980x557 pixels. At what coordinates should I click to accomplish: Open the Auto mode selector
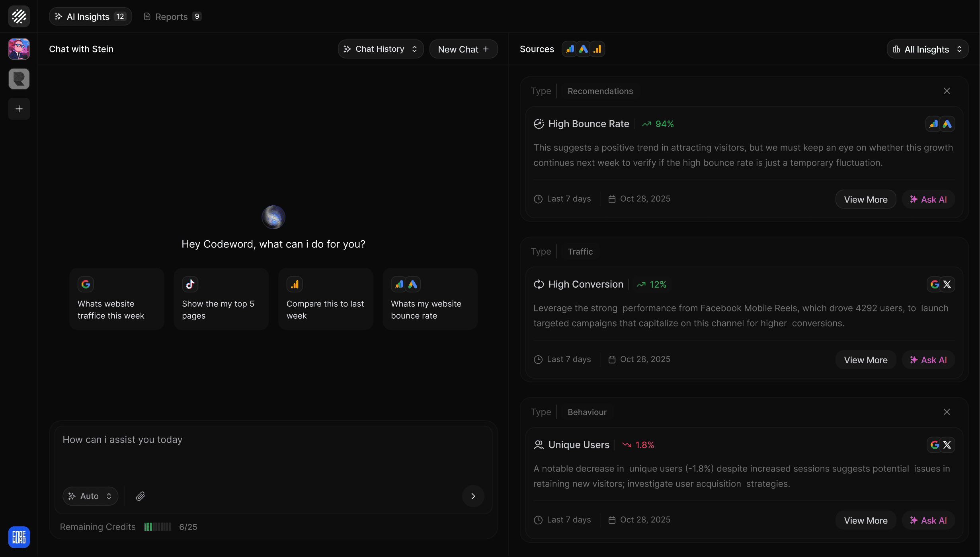(90, 496)
